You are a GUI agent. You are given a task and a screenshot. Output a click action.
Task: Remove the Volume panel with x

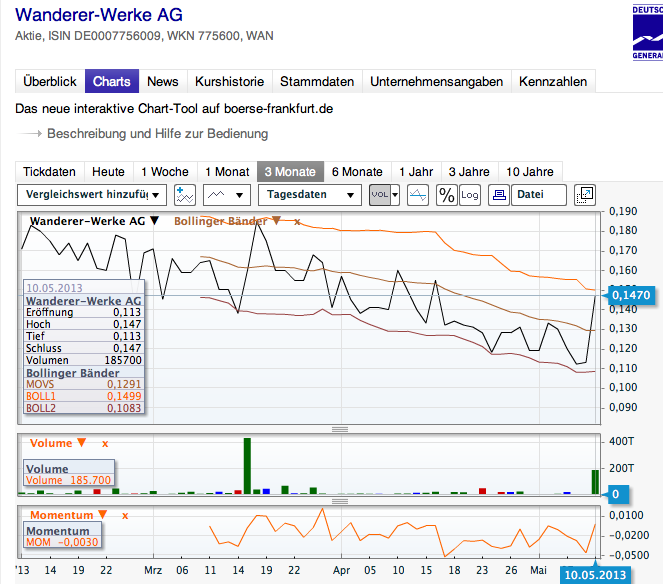coord(105,443)
